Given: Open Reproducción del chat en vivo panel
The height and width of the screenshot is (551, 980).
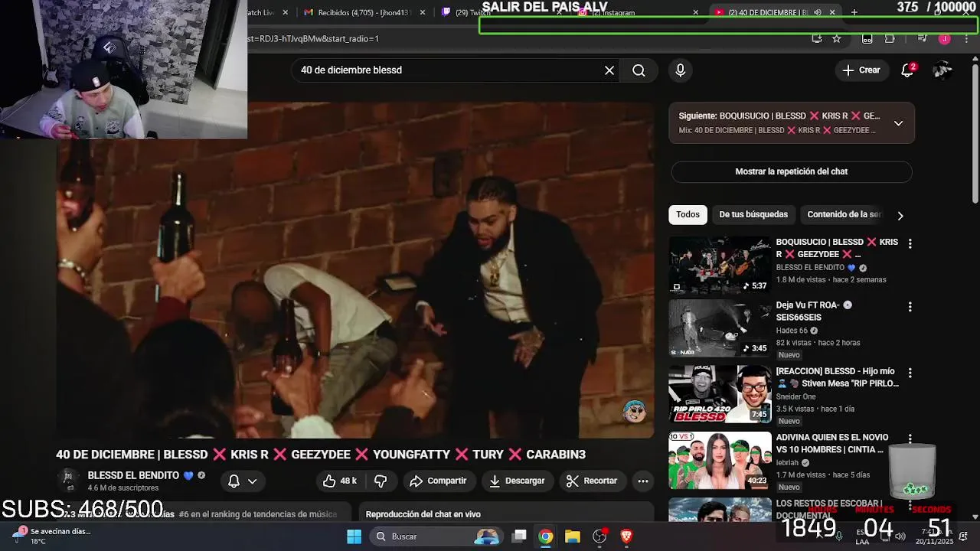Looking at the screenshot, I should [506, 514].
